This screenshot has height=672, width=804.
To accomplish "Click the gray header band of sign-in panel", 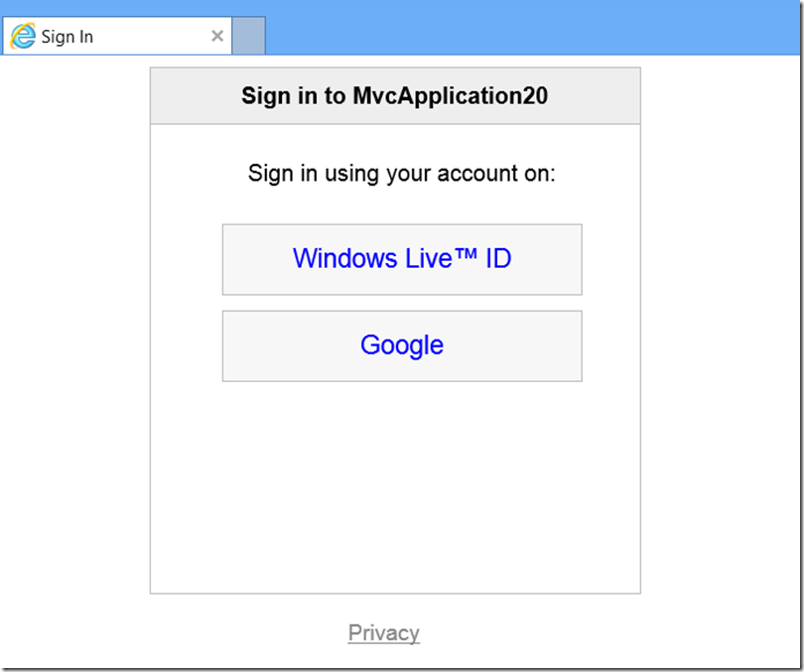I will coord(395,96).
